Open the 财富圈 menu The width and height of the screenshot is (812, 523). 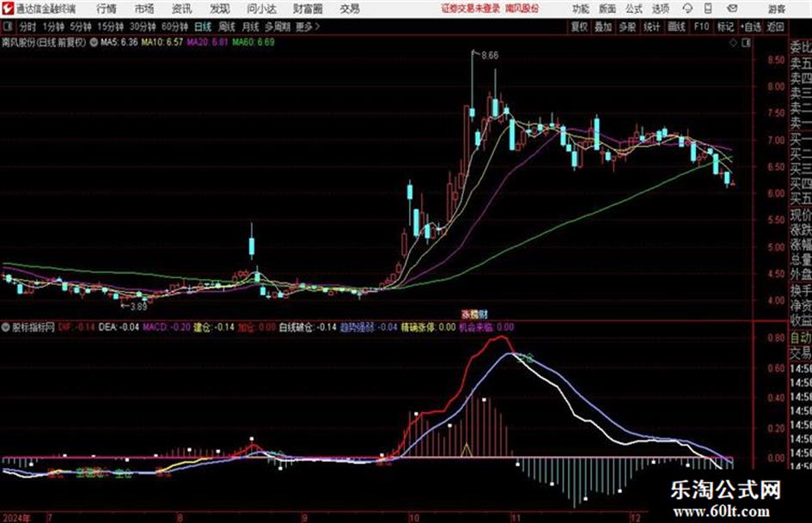point(308,9)
